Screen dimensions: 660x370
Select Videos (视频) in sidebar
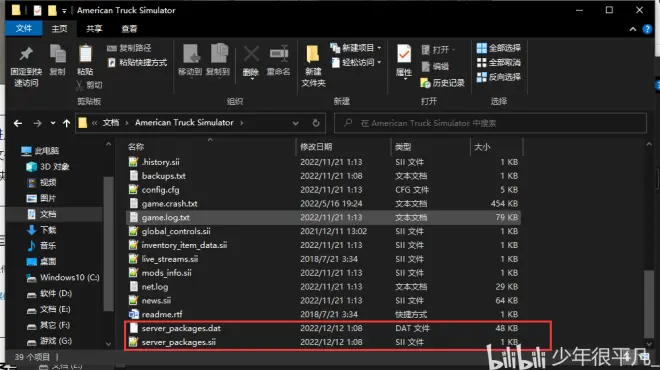point(42,182)
